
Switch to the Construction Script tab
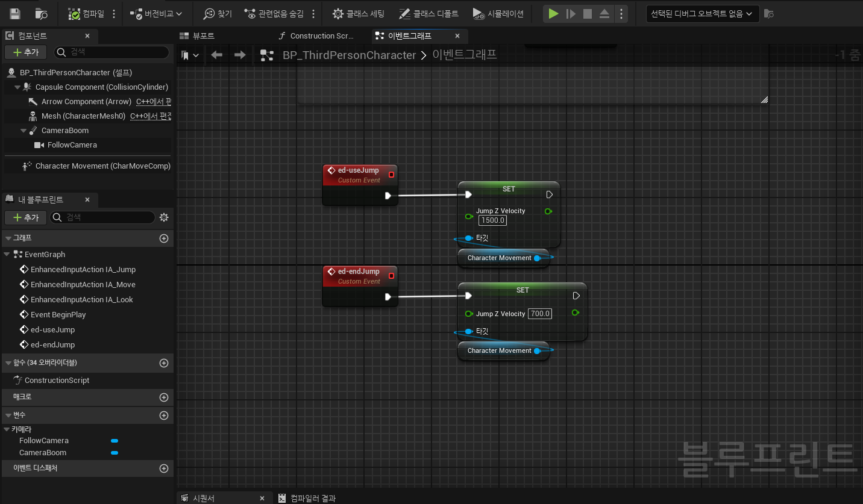pos(322,36)
